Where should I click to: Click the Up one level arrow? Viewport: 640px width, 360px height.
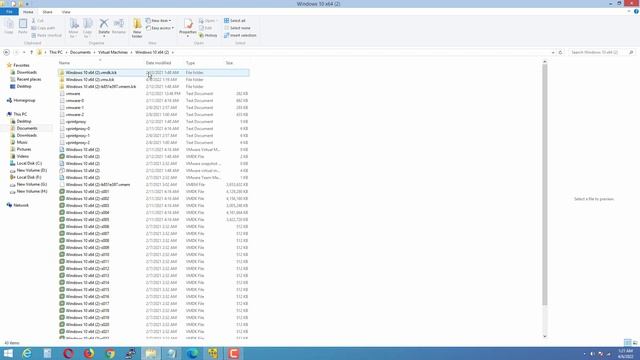[31, 52]
